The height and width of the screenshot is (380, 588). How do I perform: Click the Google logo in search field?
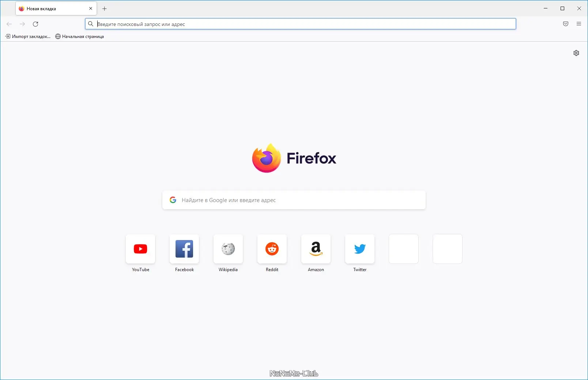tap(173, 199)
